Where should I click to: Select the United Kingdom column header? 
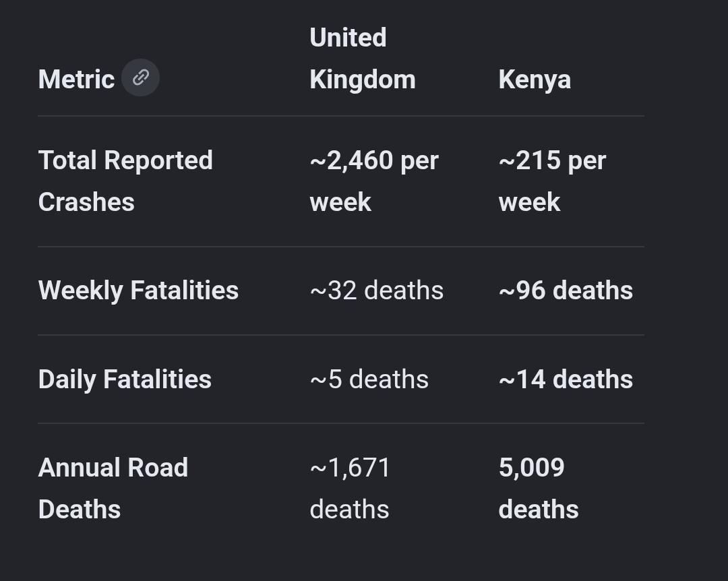click(x=362, y=59)
